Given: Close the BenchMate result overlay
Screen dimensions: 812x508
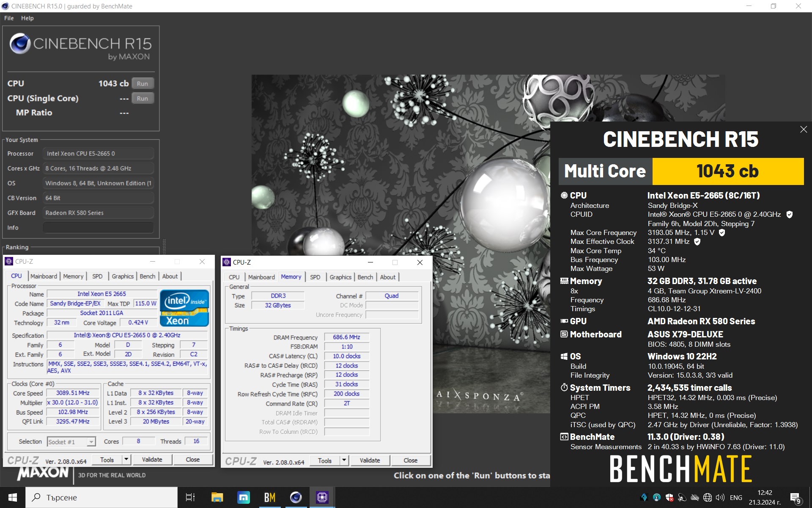Looking at the screenshot, I should 804,130.
